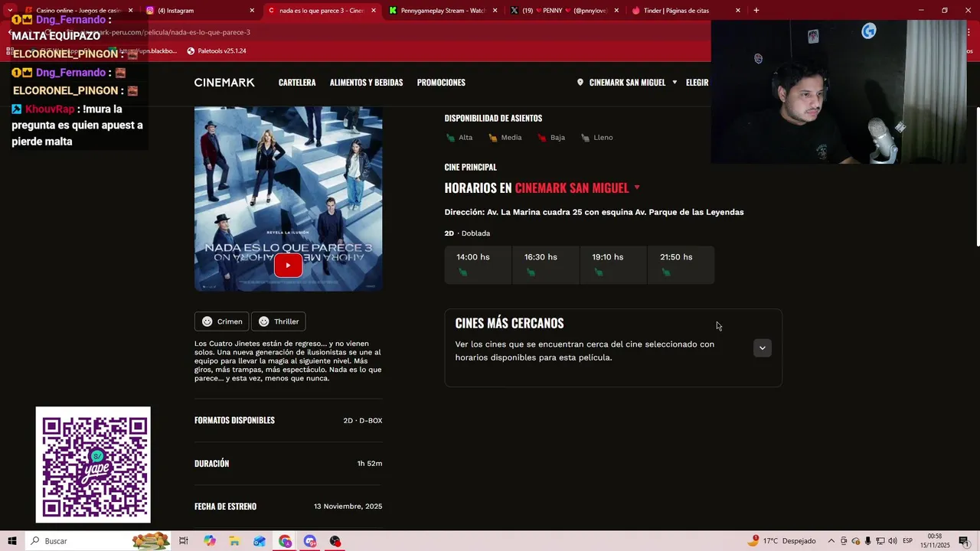The width and height of the screenshot is (980, 551).
Task: Click the Dirección address line text
Action: pos(594,212)
